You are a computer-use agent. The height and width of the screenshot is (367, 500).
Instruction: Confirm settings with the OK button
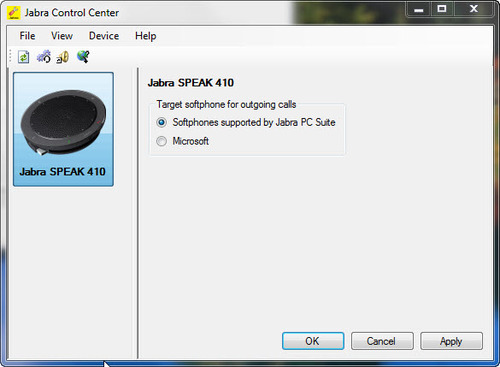[x=313, y=341]
